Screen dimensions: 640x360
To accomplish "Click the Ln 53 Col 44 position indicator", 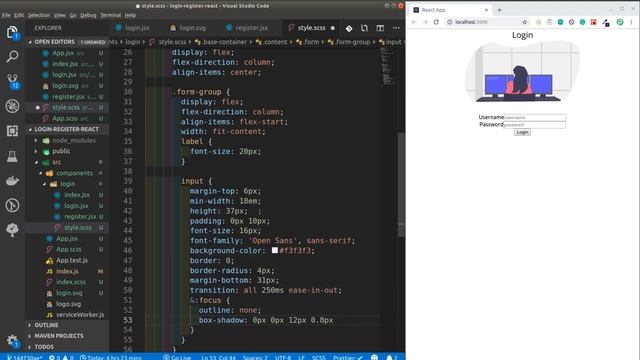I will 218,357.
